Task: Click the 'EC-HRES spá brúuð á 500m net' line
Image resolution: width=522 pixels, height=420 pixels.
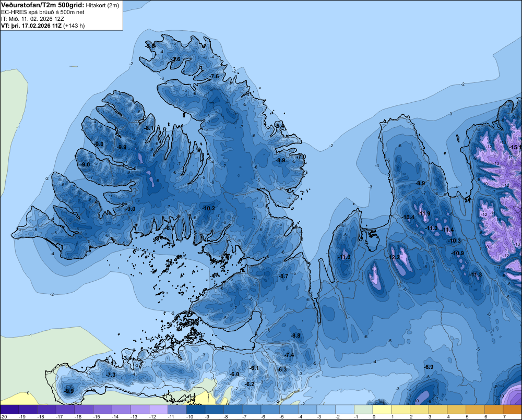Action: point(43,12)
